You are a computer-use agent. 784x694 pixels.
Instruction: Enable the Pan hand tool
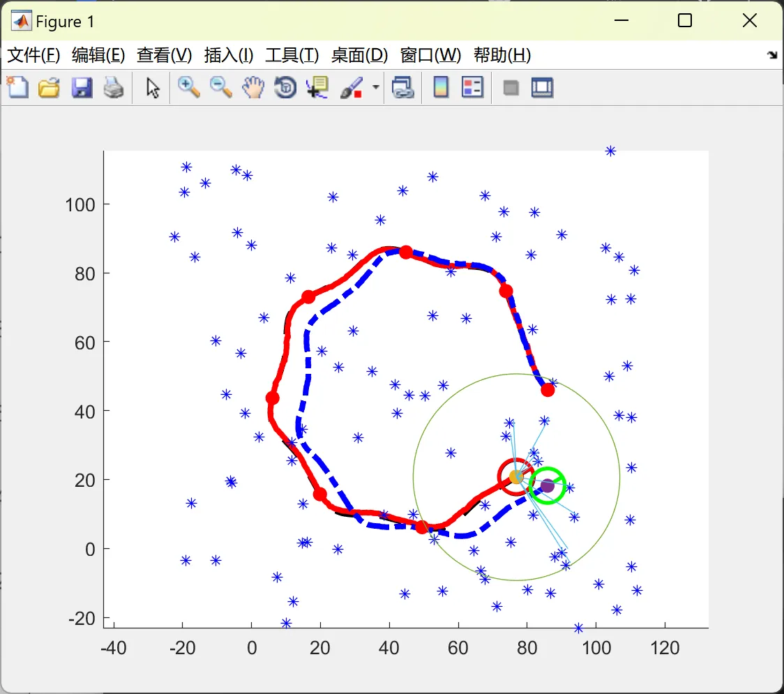point(253,87)
